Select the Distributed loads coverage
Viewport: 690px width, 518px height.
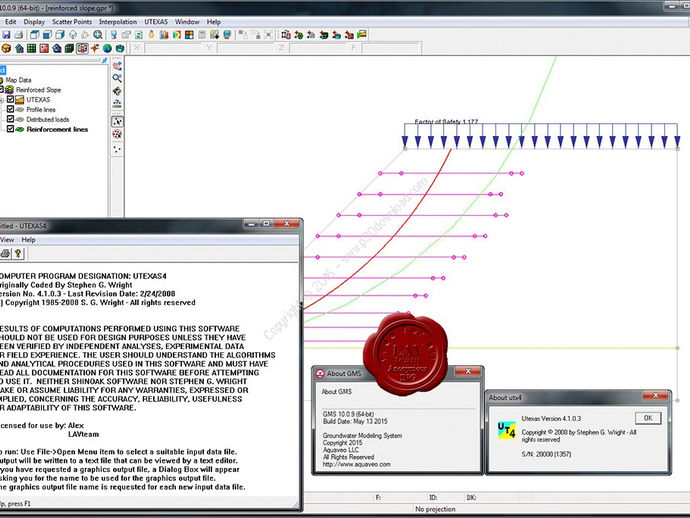point(48,119)
